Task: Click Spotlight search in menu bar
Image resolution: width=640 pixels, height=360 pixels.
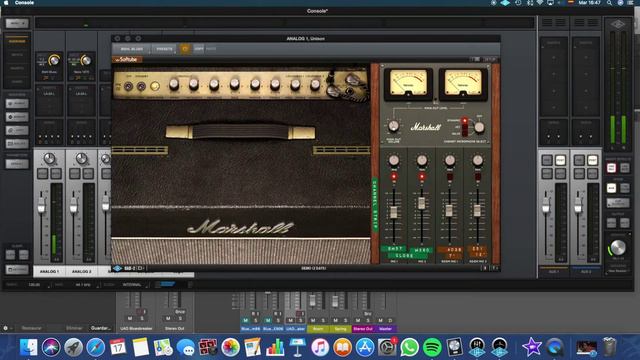Action: point(609,3)
